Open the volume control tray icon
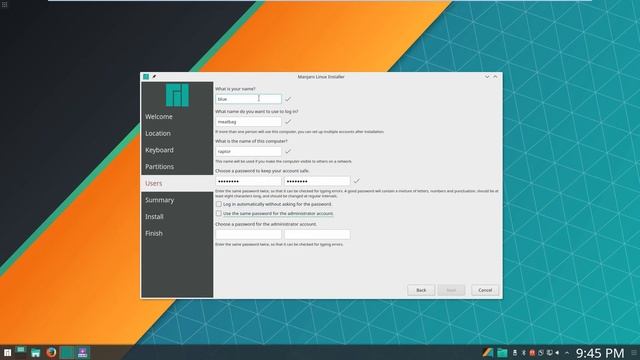The height and width of the screenshot is (360, 640). [x=557, y=353]
